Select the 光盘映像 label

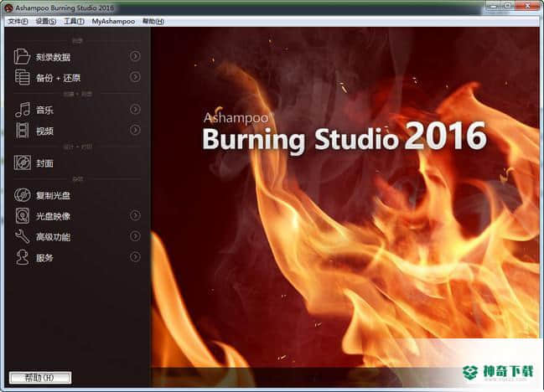53,216
